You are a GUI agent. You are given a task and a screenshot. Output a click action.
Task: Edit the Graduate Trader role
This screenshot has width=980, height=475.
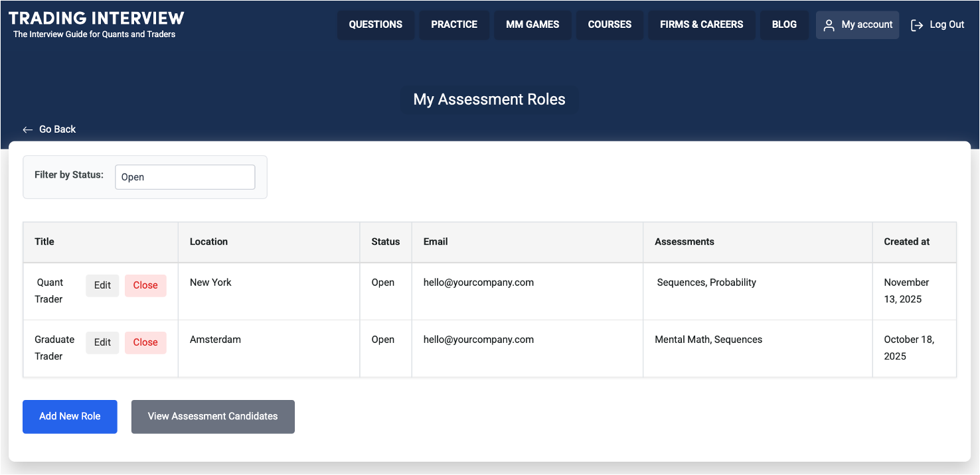102,342
